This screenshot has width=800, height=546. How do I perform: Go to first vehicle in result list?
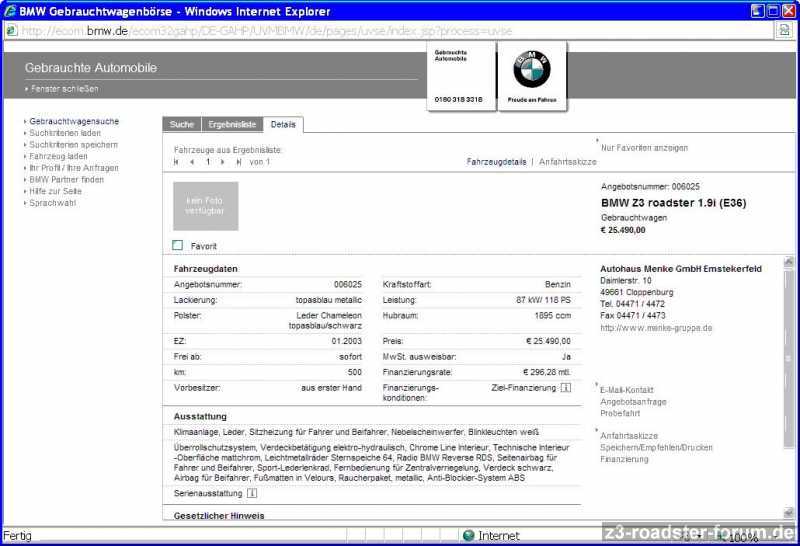click(178, 162)
